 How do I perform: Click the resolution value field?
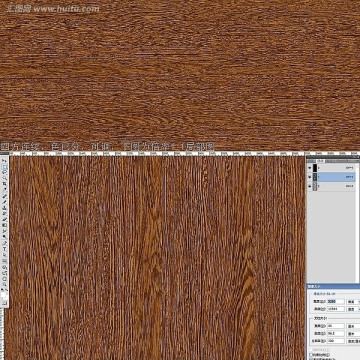(x=336, y=341)
